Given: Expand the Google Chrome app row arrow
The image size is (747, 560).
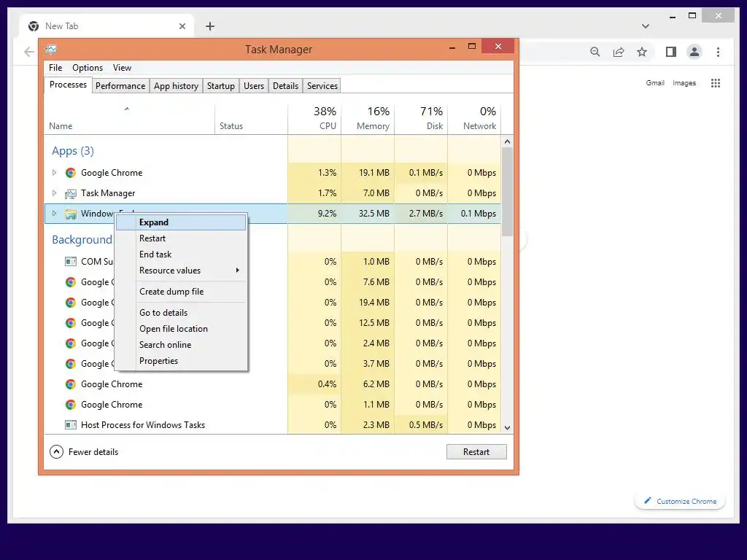Looking at the screenshot, I should point(54,173).
